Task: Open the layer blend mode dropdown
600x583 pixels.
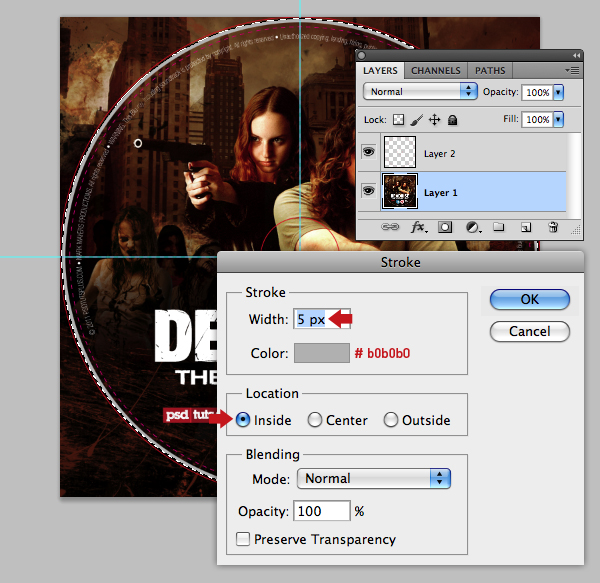Action: coord(420,92)
